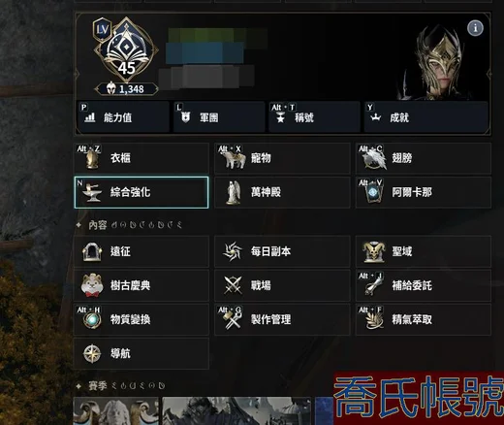Click the 補給委託 button
This screenshot has height=425, width=504.
[x=424, y=285]
